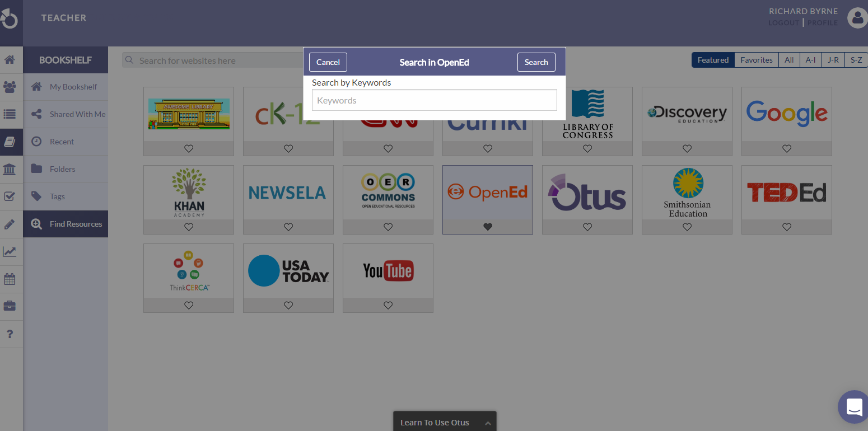Click the BOOKSHELF sidebar header

click(66, 60)
